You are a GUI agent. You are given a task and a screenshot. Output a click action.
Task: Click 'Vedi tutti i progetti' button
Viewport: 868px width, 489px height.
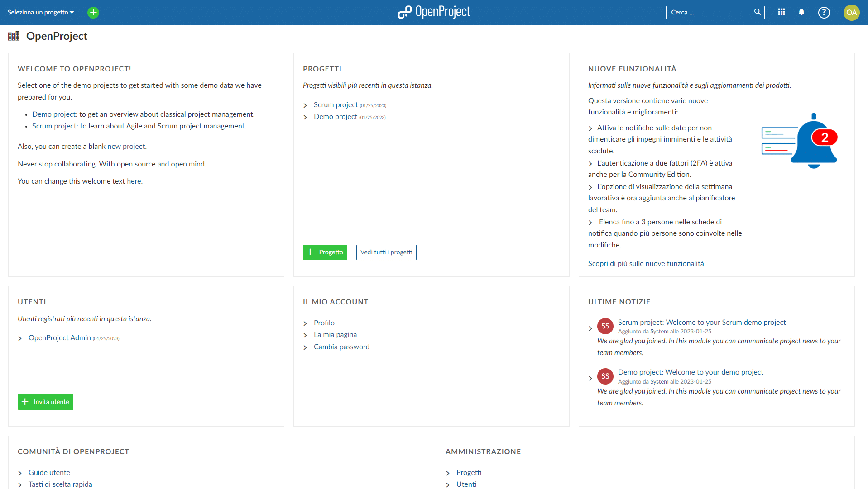pyautogui.click(x=386, y=252)
